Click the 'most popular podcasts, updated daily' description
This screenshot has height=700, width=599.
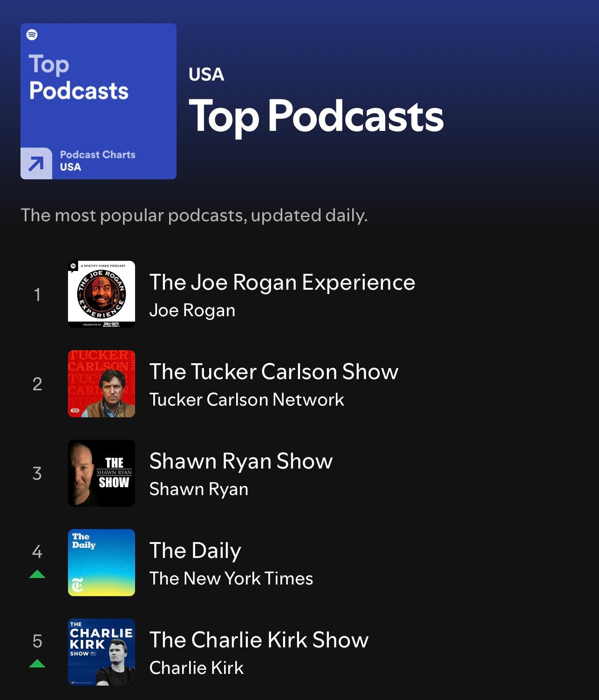(194, 215)
